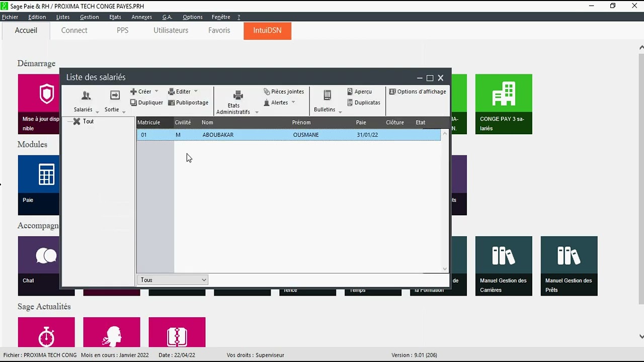
Task: Sort by the Nom column header
Action: [x=207, y=122]
